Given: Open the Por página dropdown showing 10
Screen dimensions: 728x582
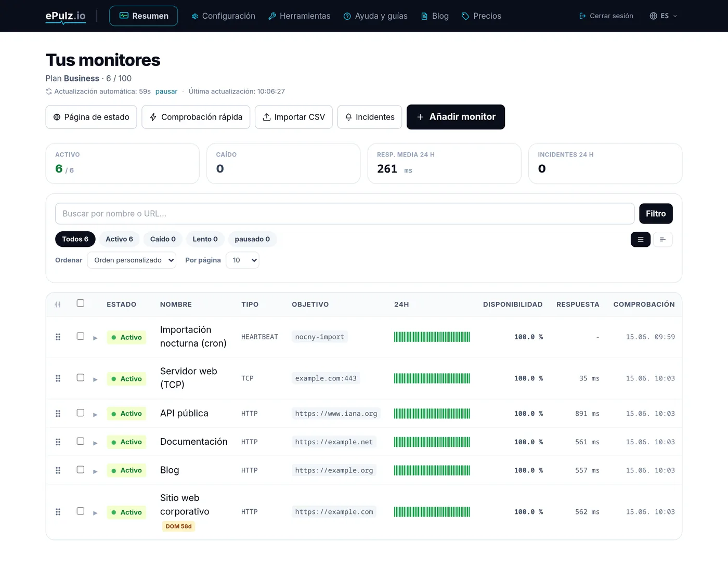Looking at the screenshot, I should 242,260.
